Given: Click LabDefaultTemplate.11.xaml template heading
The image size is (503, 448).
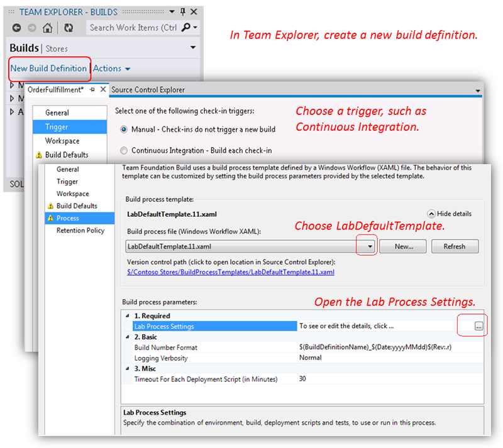Looking at the screenshot, I should (x=172, y=214).
